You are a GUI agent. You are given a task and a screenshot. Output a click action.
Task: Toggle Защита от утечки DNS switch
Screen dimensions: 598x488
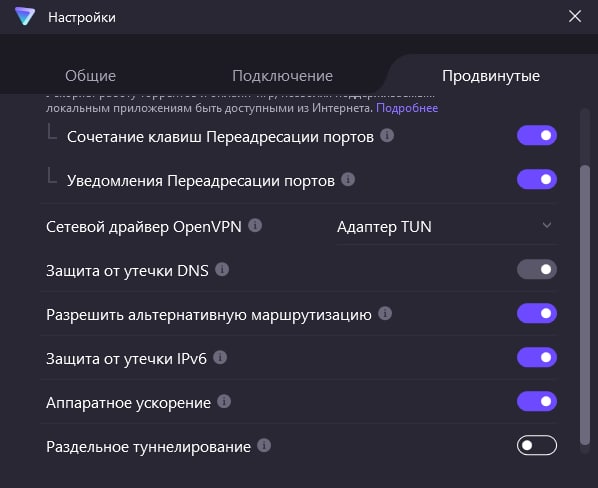[537, 270]
